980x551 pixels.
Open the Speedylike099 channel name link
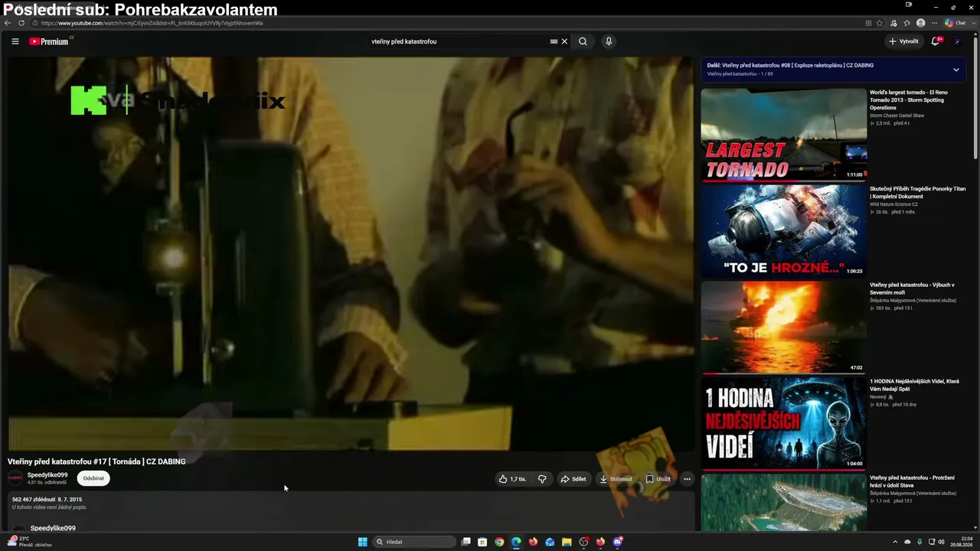47,475
